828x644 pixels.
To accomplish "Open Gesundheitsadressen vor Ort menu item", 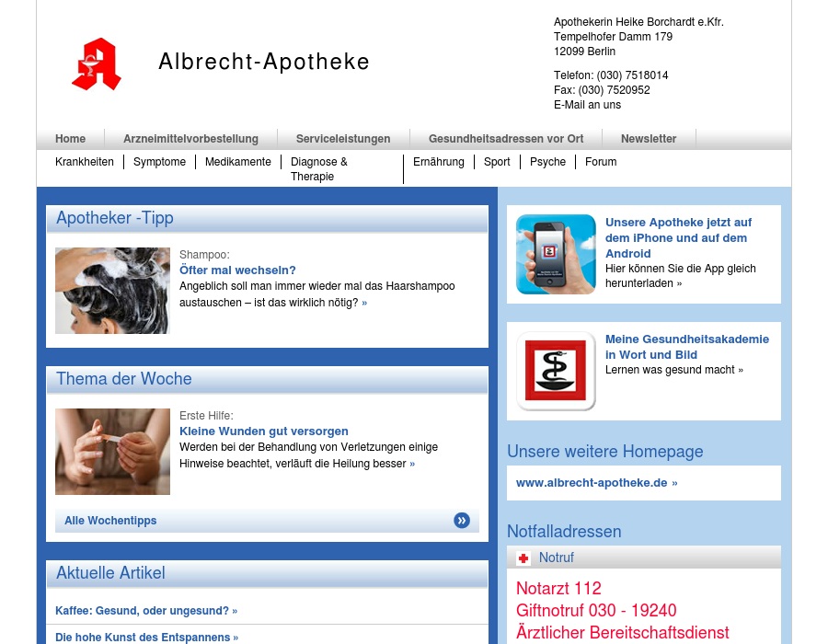I will pos(506,139).
